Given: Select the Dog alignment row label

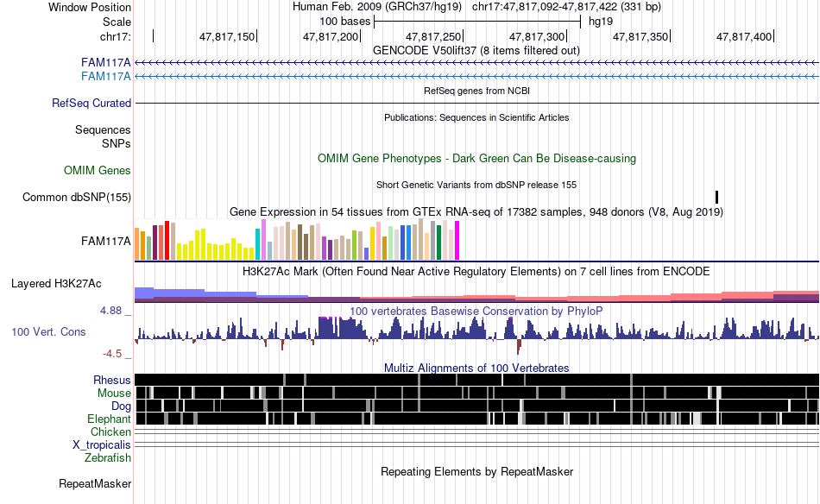Looking at the screenshot, I should [x=121, y=406].
